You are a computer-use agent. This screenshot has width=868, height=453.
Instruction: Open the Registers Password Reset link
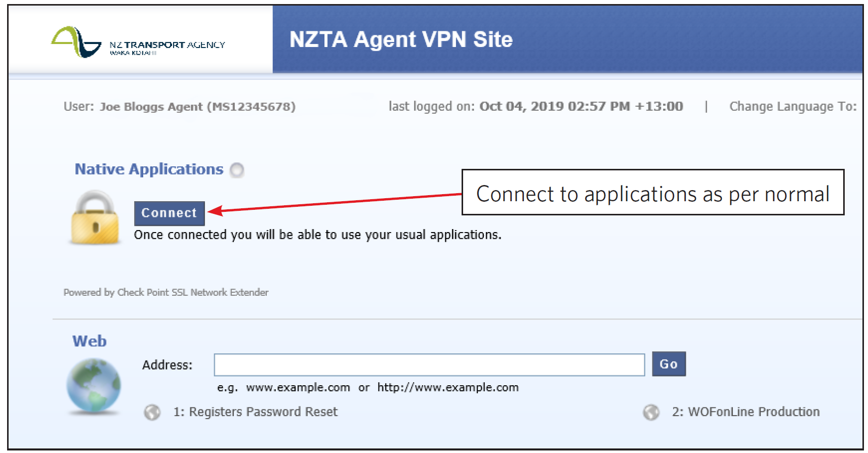click(255, 412)
